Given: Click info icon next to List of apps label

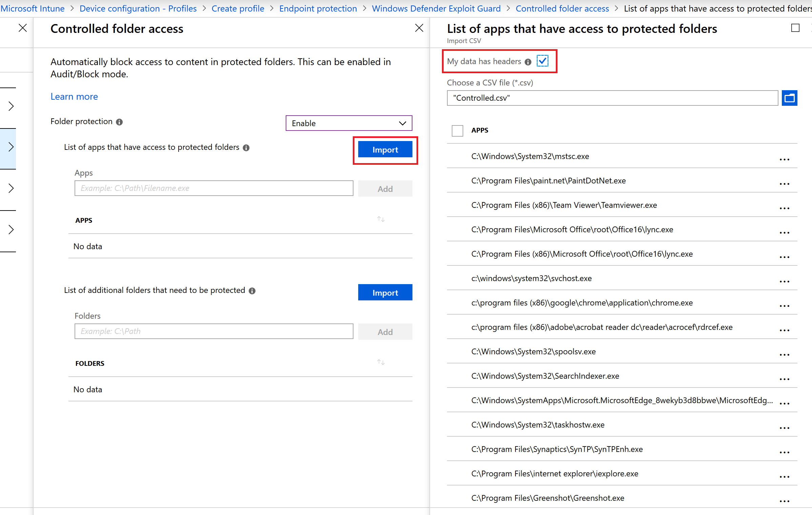Looking at the screenshot, I should pos(246,148).
